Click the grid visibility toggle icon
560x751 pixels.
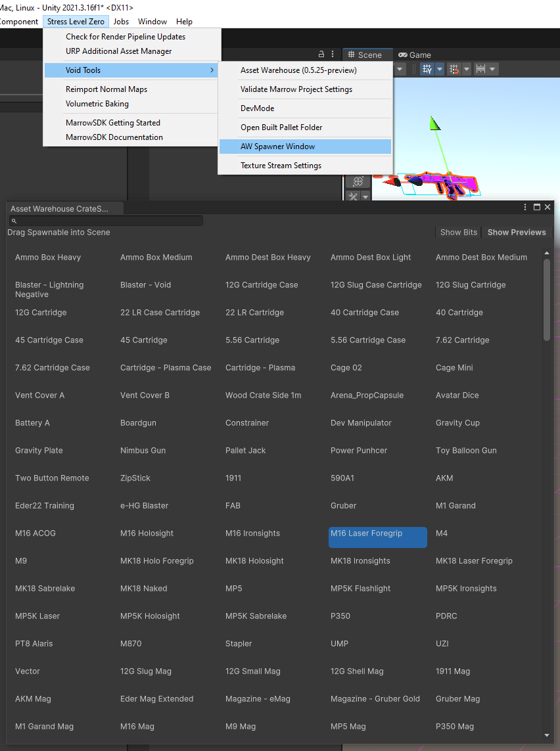click(427, 69)
